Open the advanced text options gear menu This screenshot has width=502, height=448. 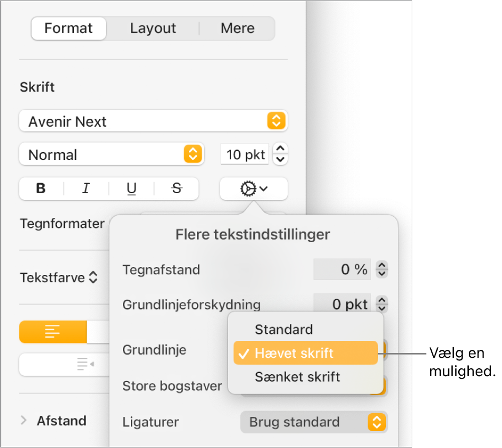[x=253, y=189]
